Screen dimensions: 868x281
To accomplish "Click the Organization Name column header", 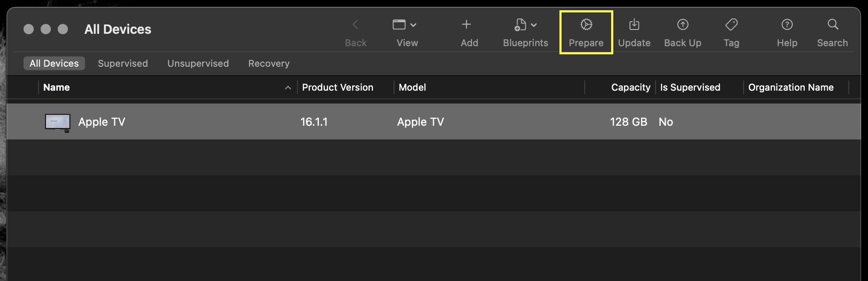I will click(791, 87).
